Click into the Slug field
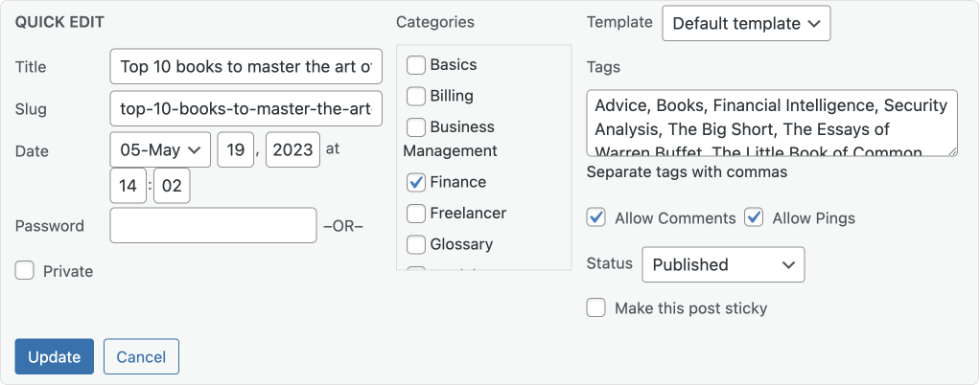The width and height of the screenshot is (980, 385). point(245,108)
